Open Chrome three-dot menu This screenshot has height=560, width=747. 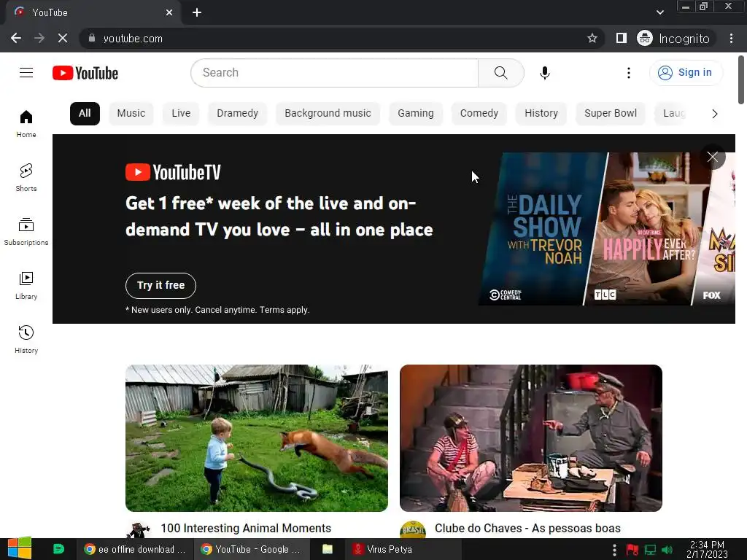[731, 38]
